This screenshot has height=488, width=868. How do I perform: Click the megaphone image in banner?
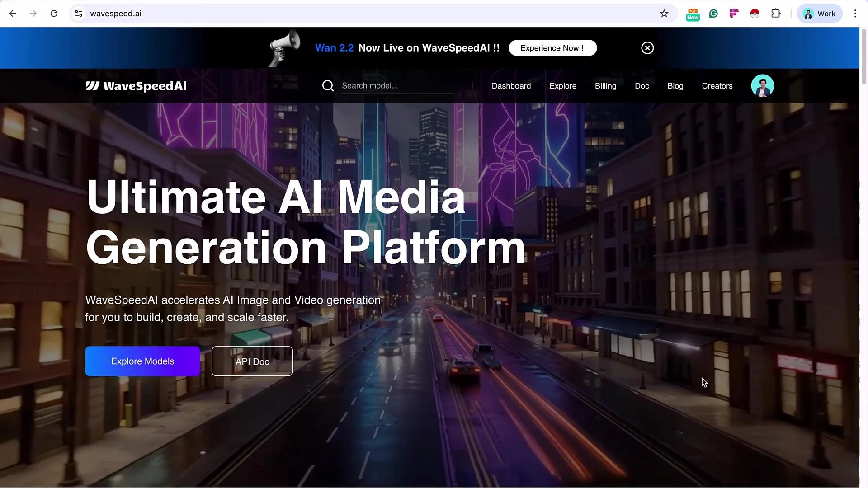click(x=284, y=48)
